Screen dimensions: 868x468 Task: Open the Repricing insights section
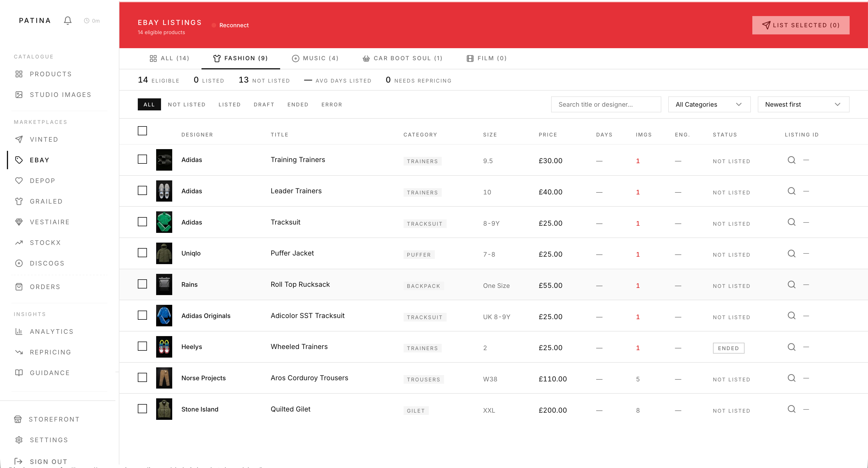[x=51, y=352]
